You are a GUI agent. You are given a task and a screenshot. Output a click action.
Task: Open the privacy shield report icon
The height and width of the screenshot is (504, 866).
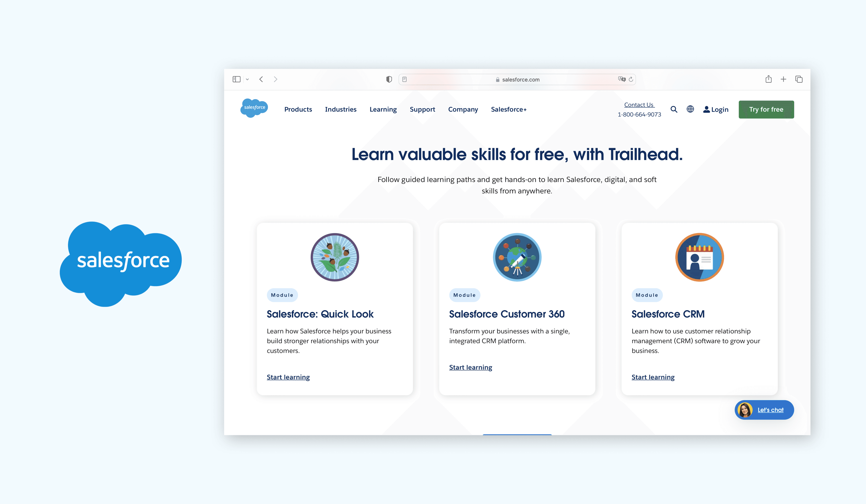(x=389, y=79)
